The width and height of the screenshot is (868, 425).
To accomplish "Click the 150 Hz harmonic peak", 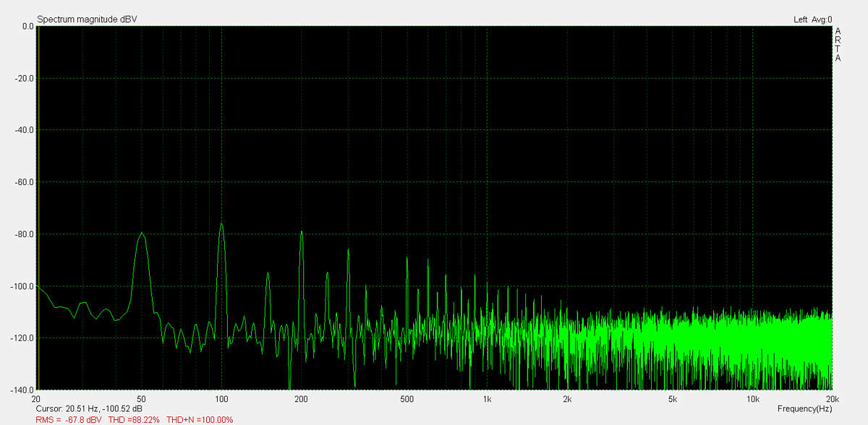I will (268, 274).
